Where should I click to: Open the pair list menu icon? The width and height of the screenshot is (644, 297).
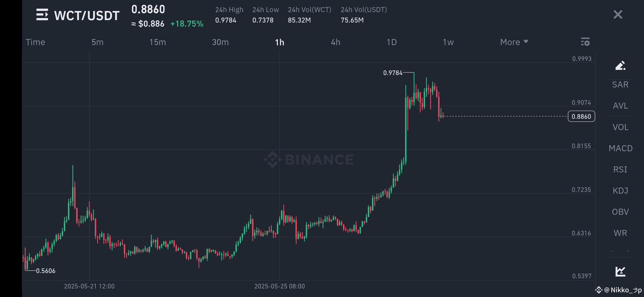point(42,15)
